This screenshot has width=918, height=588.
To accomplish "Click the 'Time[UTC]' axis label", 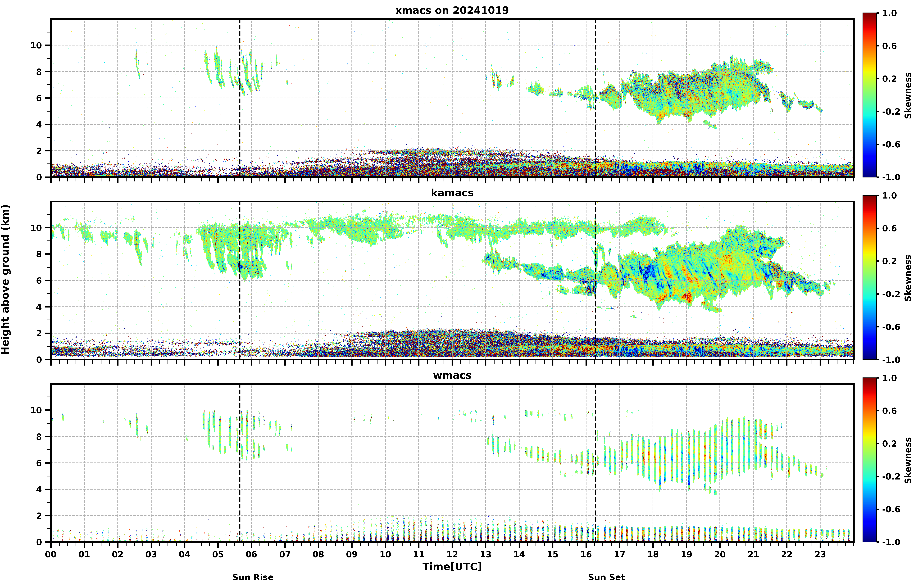I will pos(452,567).
